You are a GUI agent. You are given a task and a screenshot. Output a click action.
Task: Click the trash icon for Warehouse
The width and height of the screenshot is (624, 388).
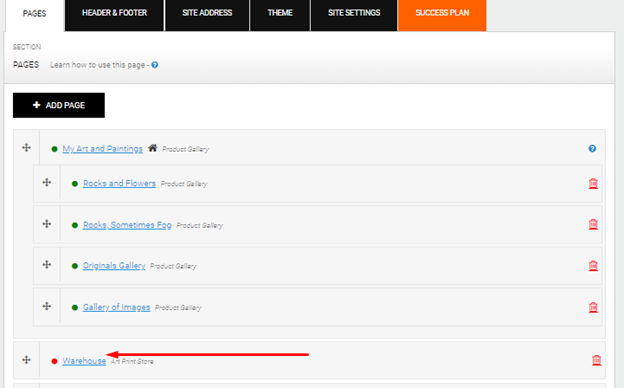[596, 360]
